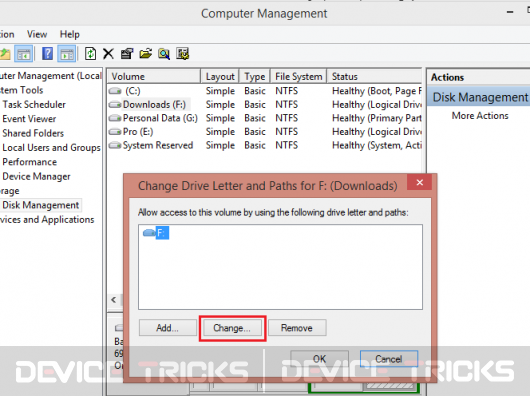Select Performance in the tree
This screenshot has width=530, height=396.
click(x=29, y=162)
